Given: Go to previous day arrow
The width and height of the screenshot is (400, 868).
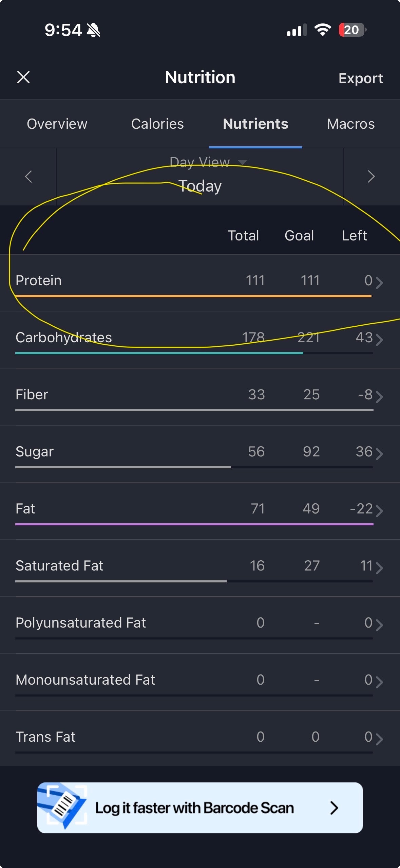Looking at the screenshot, I should [x=28, y=177].
